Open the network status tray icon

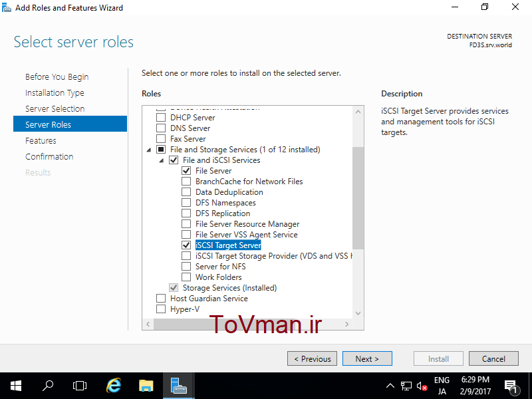point(406,386)
